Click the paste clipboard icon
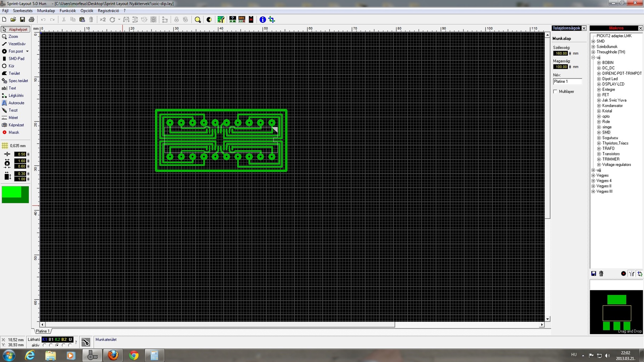Viewport: 644px width, 362px height. point(82,20)
